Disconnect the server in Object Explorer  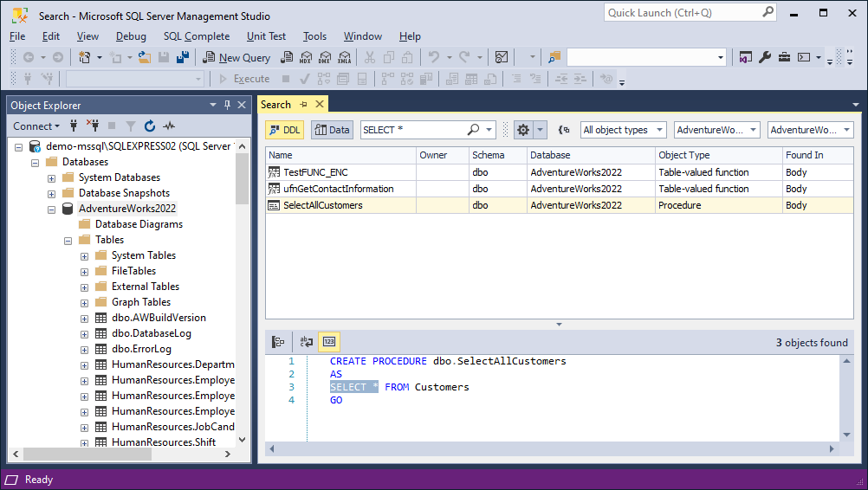point(93,126)
